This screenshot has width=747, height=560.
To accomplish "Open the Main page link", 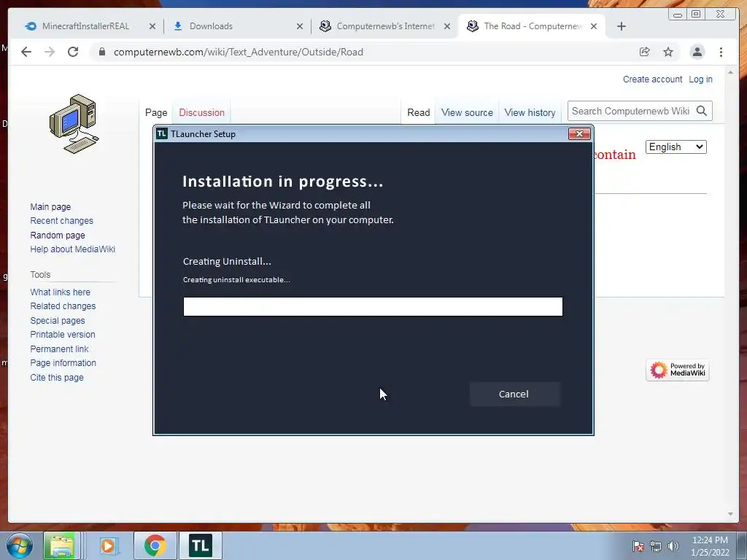I will 50,206.
